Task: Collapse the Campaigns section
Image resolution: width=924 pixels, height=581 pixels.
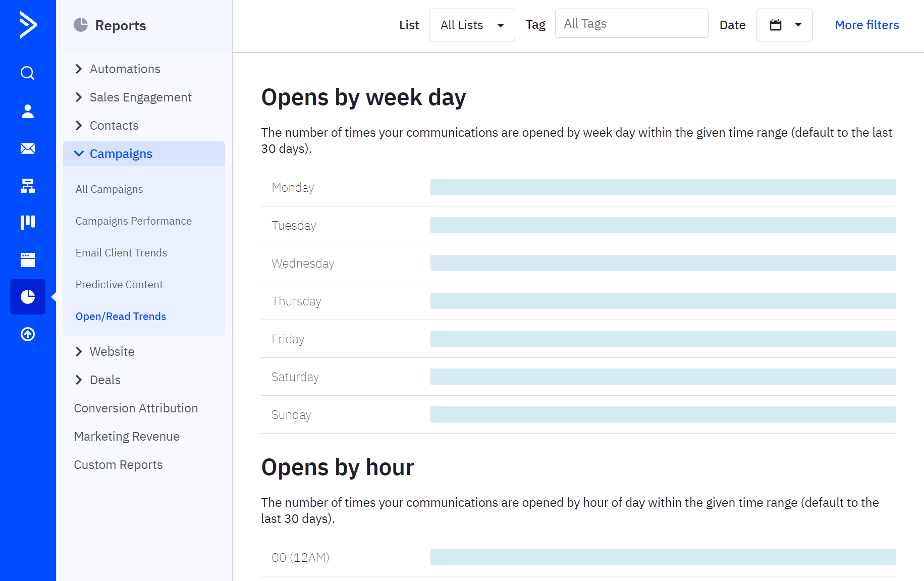Action: pyautogui.click(x=144, y=154)
